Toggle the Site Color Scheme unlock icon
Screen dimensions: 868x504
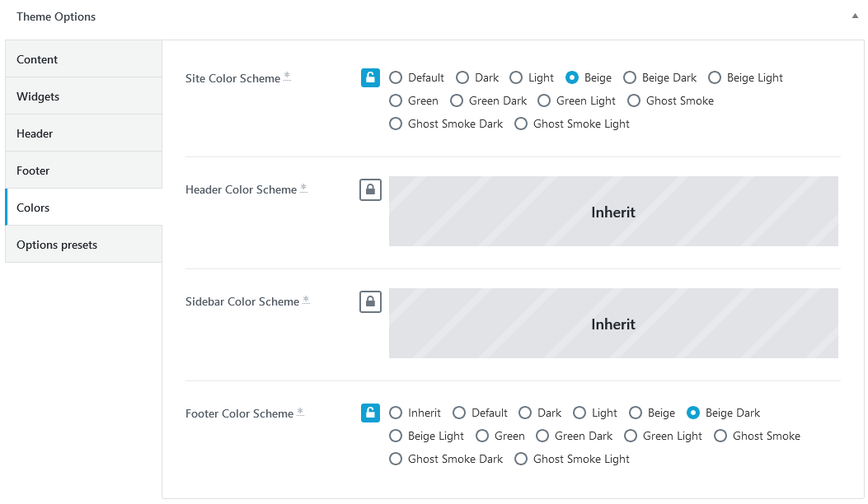click(x=370, y=78)
